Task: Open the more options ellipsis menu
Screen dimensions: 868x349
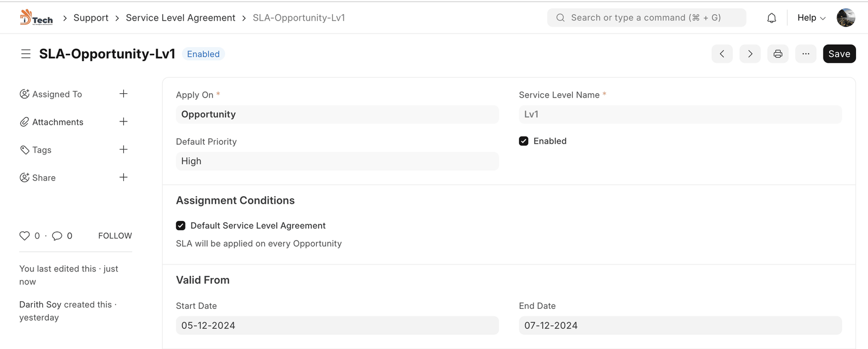Action: tap(806, 54)
